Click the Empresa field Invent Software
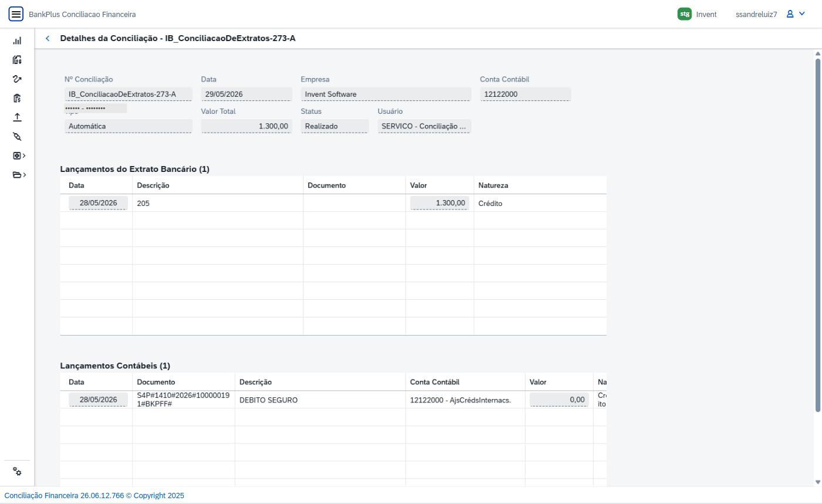 pyautogui.click(x=386, y=94)
